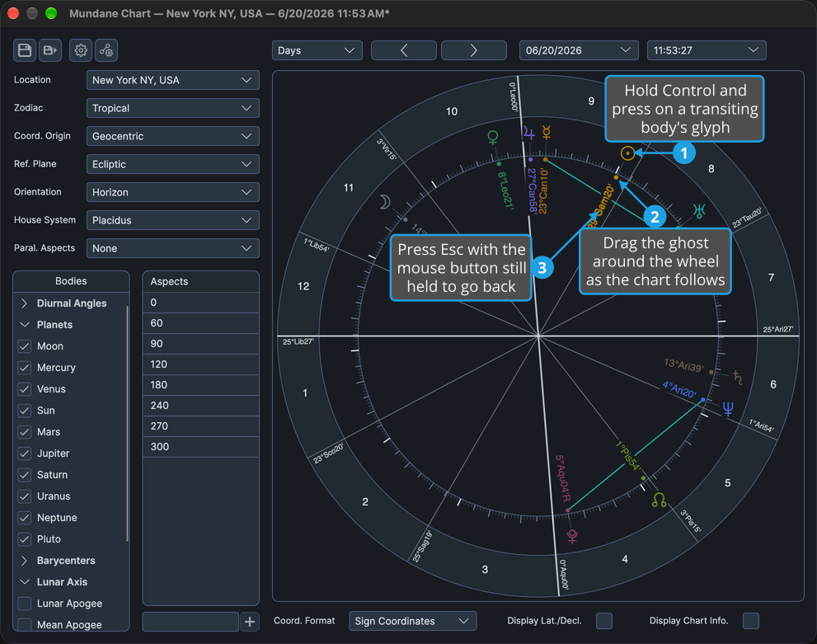Step back one day with the left arrow
The height and width of the screenshot is (644, 817).
click(404, 50)
